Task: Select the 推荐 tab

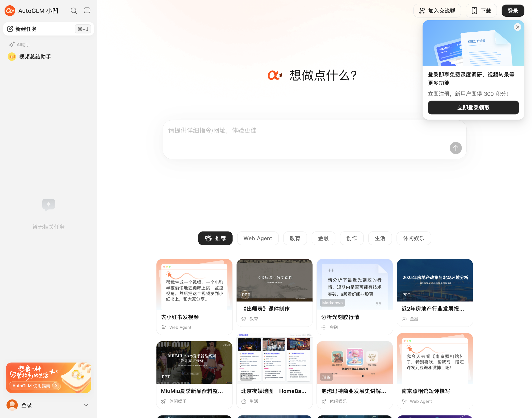Action: pyautogui.click(x=215, y=238)
